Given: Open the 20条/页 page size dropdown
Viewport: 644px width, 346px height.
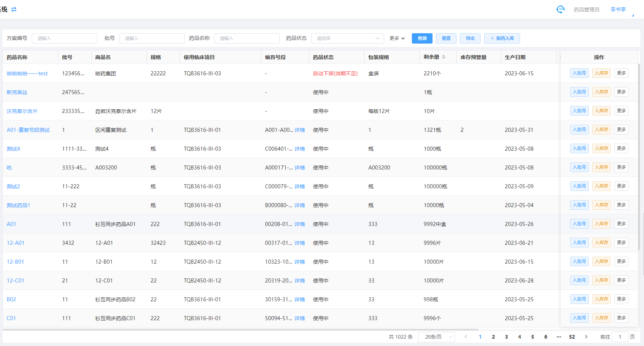Looking at the screenshot, I should (x=437, y=337).
